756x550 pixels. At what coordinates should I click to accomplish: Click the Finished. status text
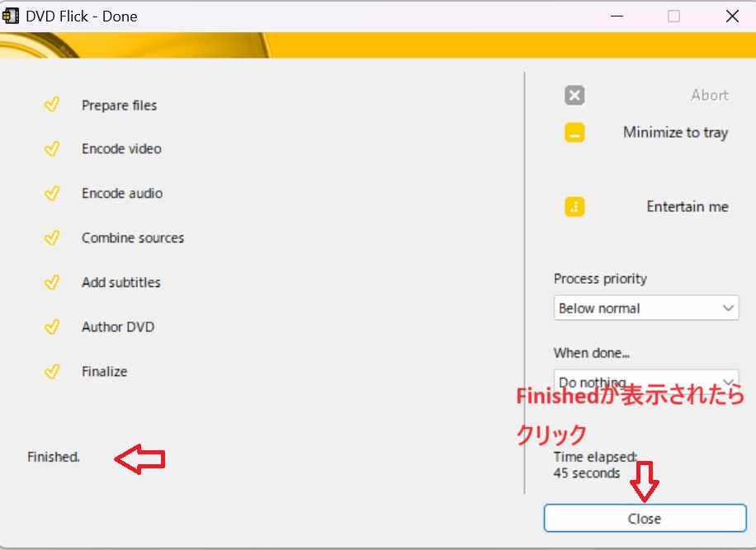(54, 457)
